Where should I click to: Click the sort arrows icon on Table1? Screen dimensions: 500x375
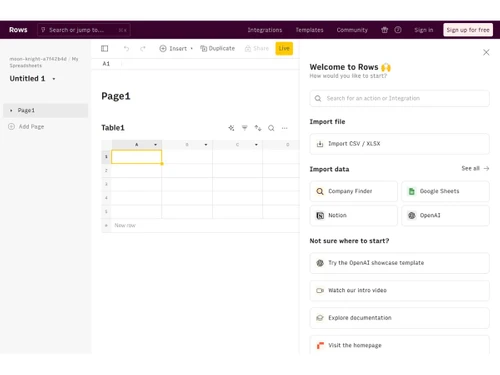pyautogui.click(x=258, y=128)
